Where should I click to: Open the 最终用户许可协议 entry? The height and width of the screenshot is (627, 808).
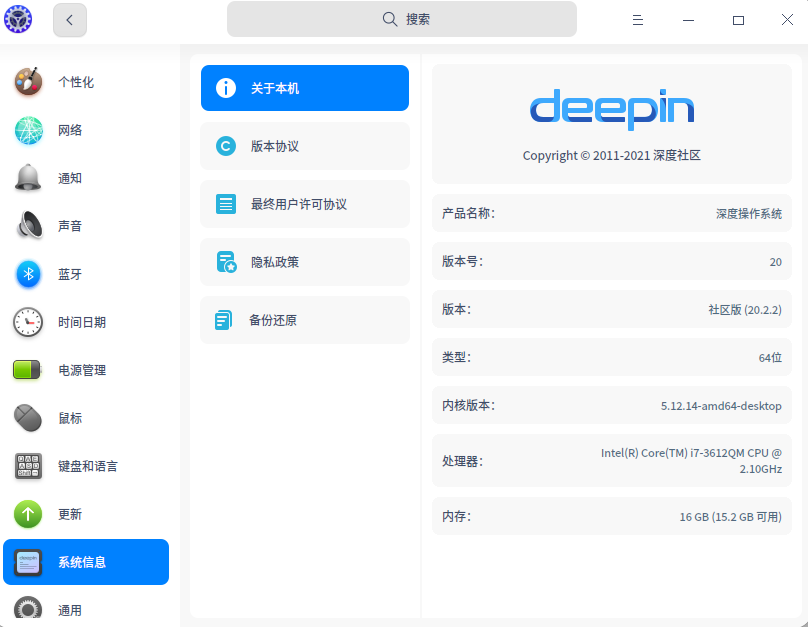pyautogui.click(x=305, y=204)
